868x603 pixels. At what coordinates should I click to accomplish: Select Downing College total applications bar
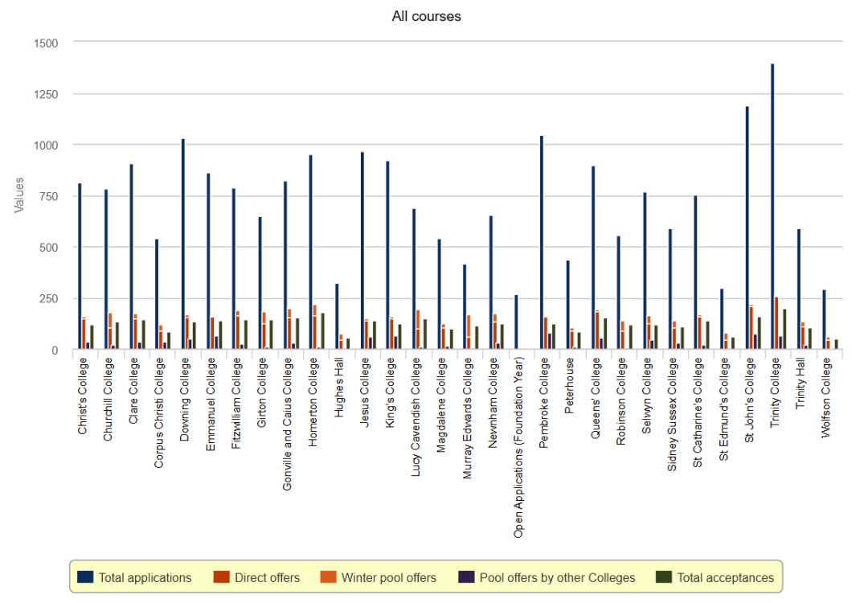(x=183, y=244)
